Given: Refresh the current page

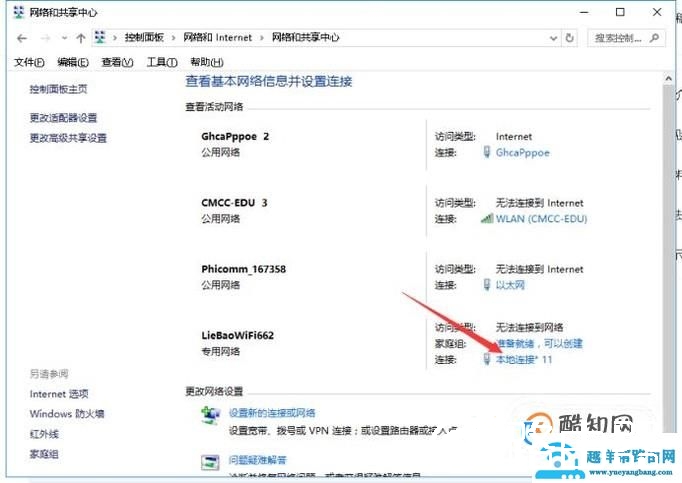Looking at the screenshot, I should tap(569, 38).
